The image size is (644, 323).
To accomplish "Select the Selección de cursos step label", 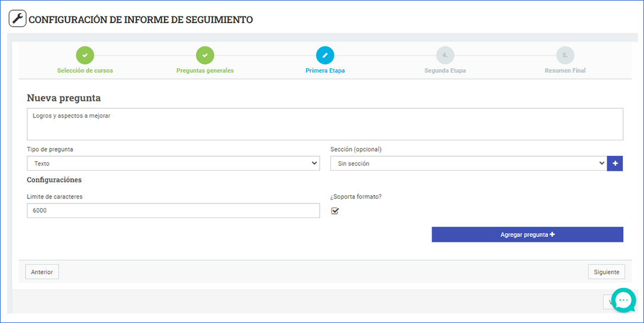I will click(85, 71).
